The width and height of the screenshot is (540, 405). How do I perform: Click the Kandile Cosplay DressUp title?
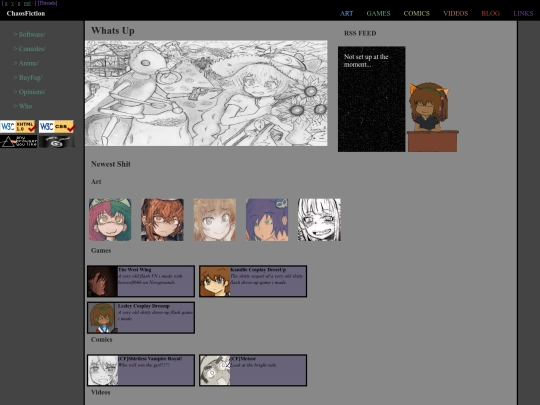pos(258,270)
